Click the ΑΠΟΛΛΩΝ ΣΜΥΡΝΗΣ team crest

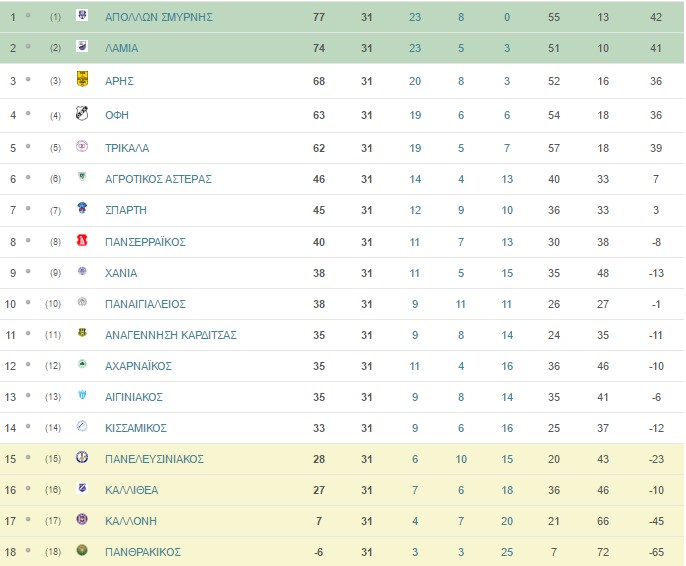point(82,15)
